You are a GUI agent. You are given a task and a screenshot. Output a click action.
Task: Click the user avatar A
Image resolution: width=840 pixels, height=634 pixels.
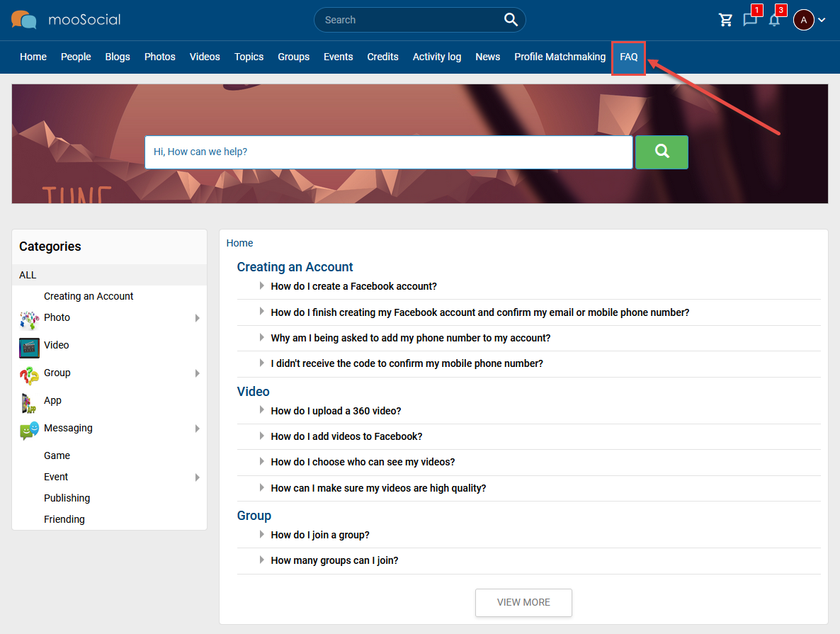804,21
